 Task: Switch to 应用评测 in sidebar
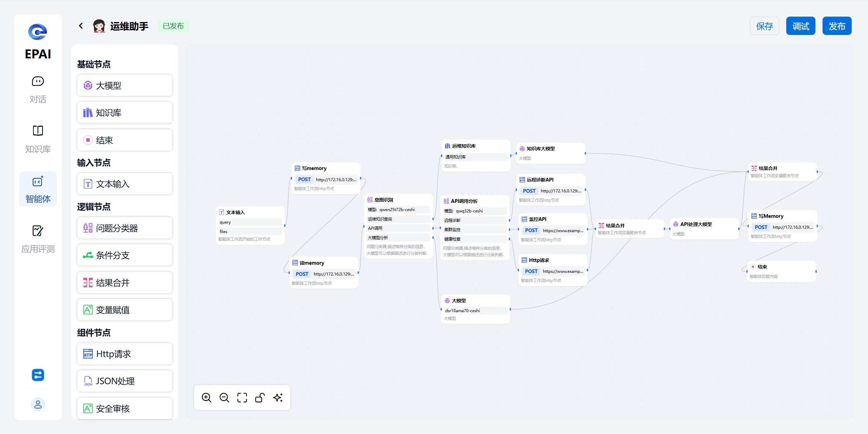(x=38, y=239)
